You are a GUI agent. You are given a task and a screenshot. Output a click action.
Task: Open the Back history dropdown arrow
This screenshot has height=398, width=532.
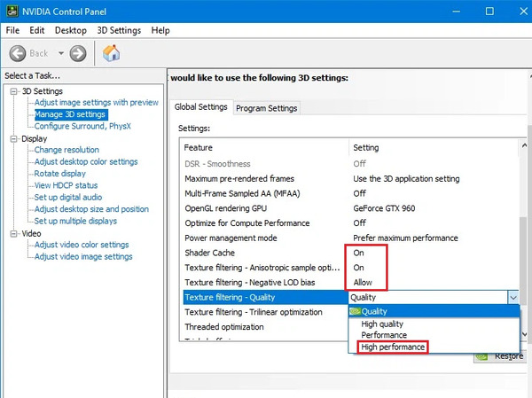click(61, 53)
